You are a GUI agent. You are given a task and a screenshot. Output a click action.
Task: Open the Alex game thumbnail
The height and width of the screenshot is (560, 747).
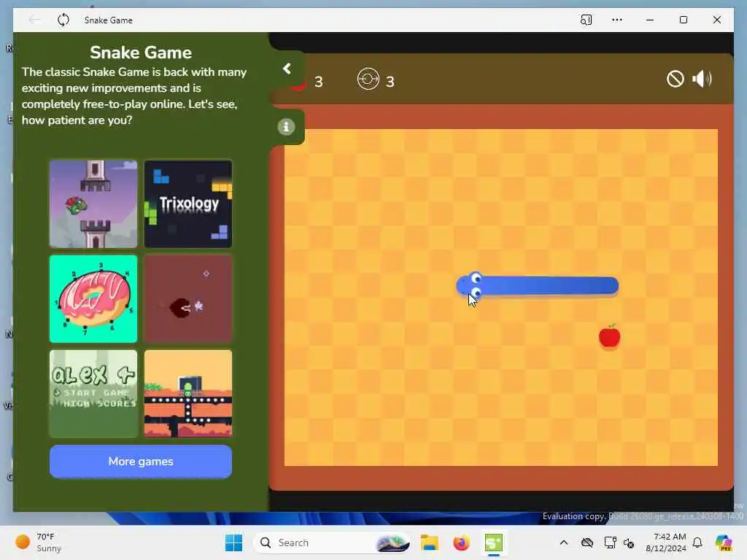pyautogui.click(x=93, y=393)
